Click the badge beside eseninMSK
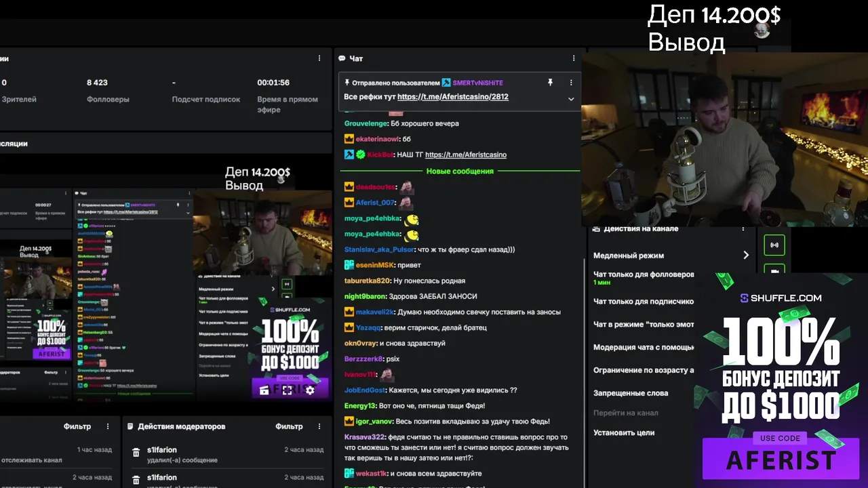The image size is (868, 488). (x=349, y=265)
